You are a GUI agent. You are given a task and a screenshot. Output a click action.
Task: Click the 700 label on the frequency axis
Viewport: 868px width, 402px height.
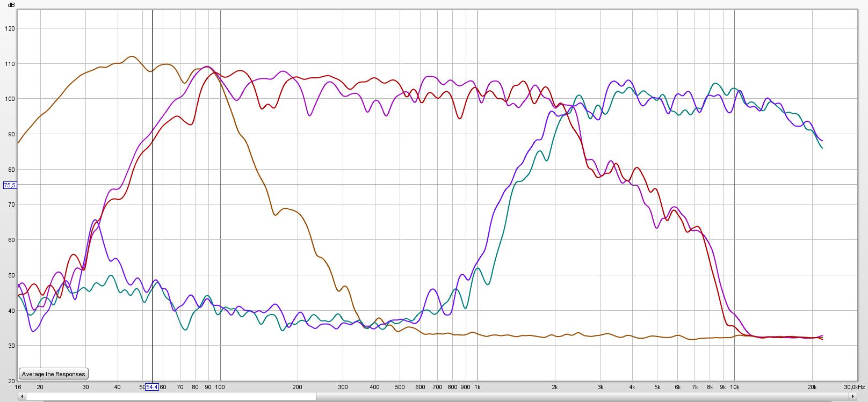point(438,387)
